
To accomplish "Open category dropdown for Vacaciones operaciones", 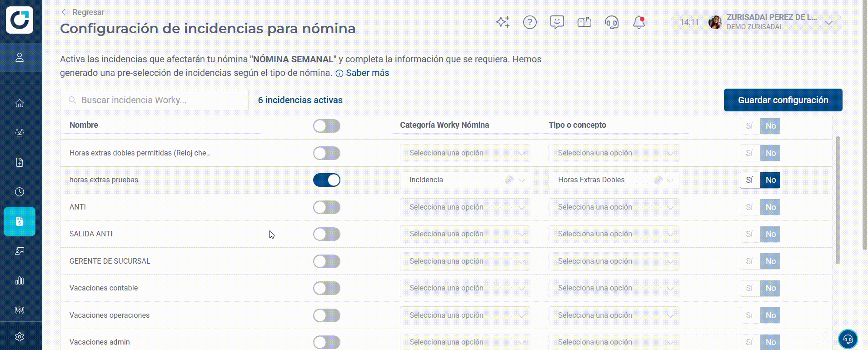I will click(465, 315).
